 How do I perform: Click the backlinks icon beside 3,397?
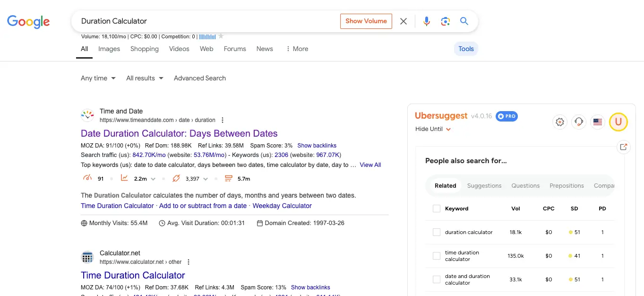click(176, 178)
